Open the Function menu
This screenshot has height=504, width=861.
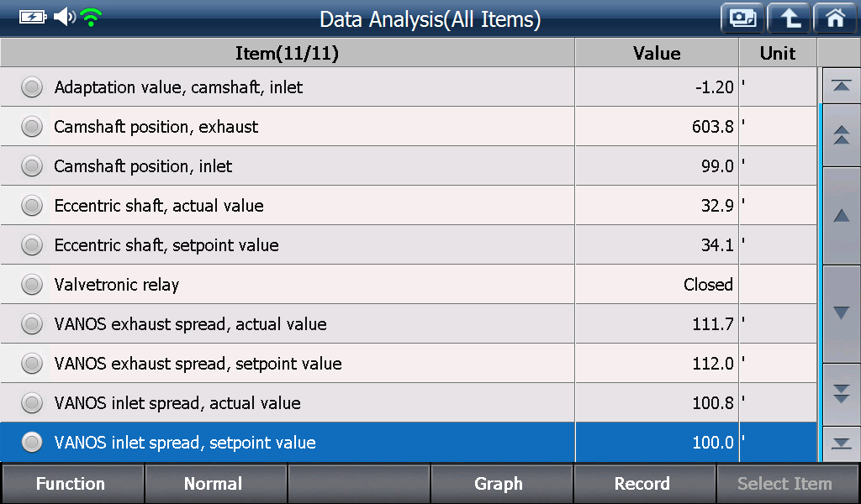(x=71, y=483)
